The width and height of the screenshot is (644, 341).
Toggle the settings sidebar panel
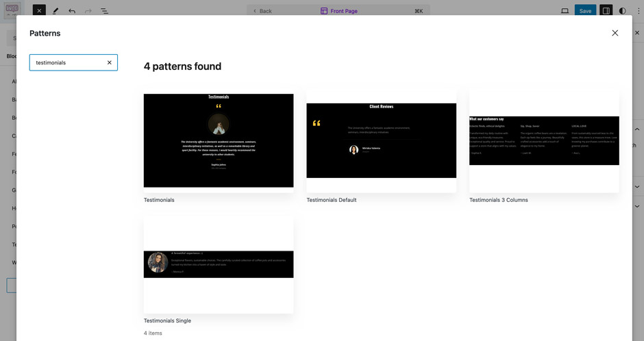tap(606, 11)
